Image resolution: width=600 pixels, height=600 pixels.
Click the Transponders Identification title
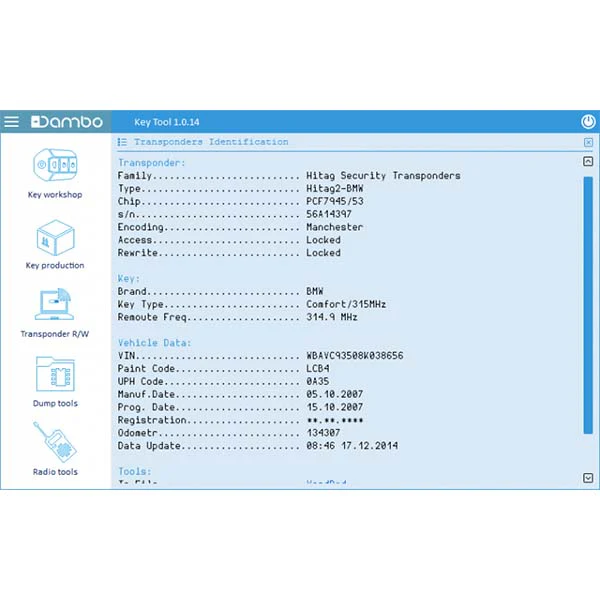(x=211, y=142)
